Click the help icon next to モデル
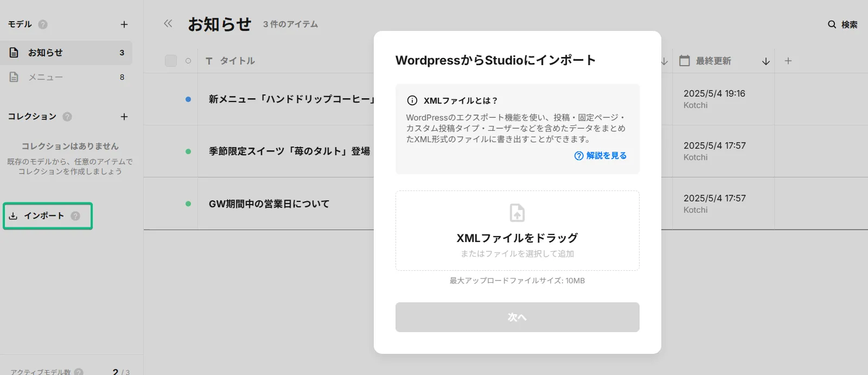Image resolution: width=868 pixels, height=375 pixels. (43, 24)
